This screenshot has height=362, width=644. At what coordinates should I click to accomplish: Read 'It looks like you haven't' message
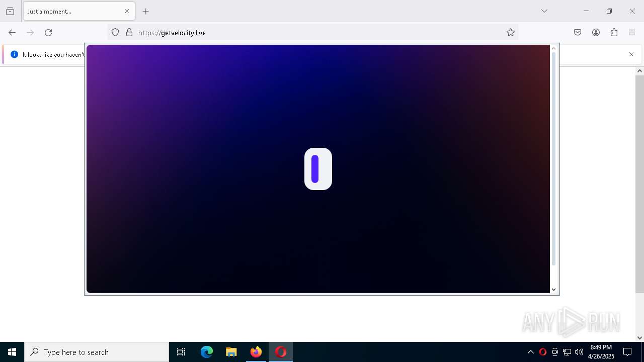(x=53, y=55)
